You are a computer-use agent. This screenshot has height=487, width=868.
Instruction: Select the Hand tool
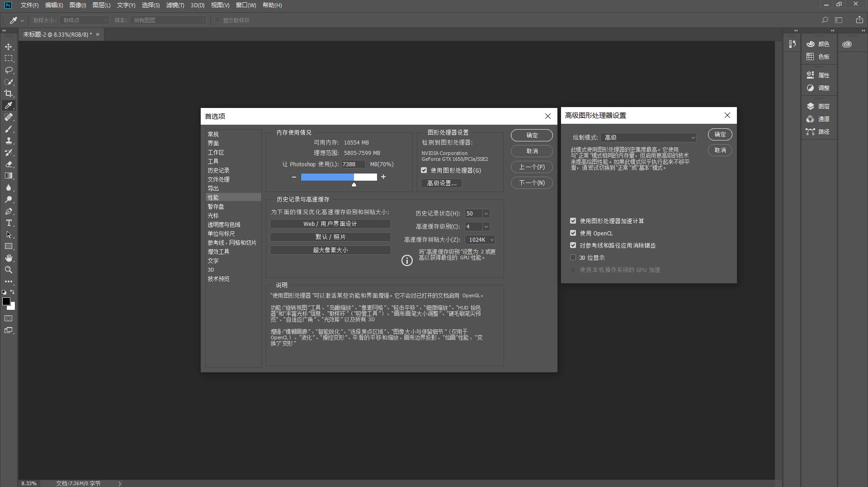[x=9, y=258]
